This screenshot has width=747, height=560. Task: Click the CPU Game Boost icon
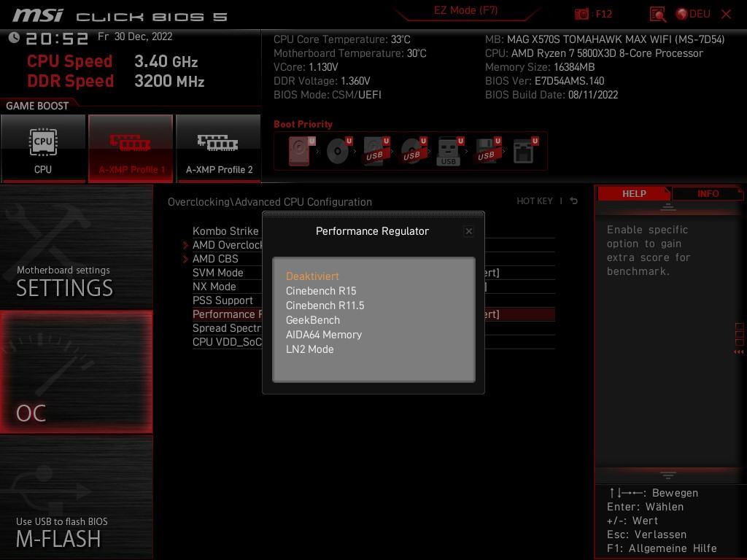pos(43,148)
